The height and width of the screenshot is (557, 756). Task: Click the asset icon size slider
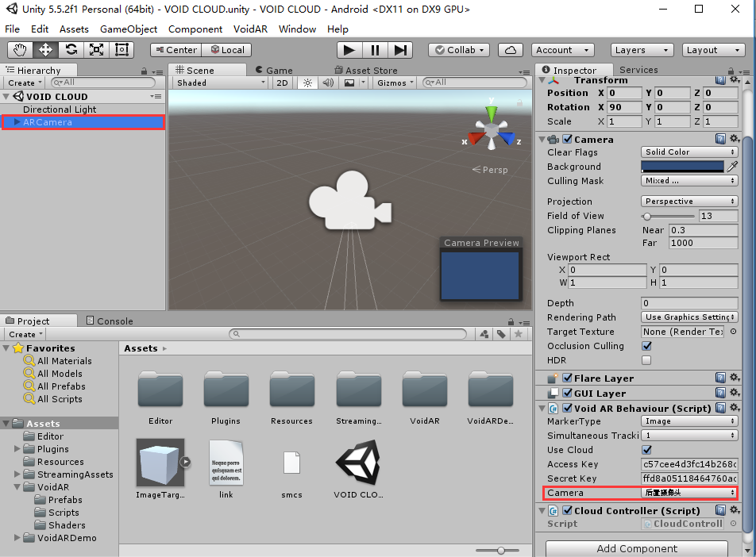pos(498,550)
